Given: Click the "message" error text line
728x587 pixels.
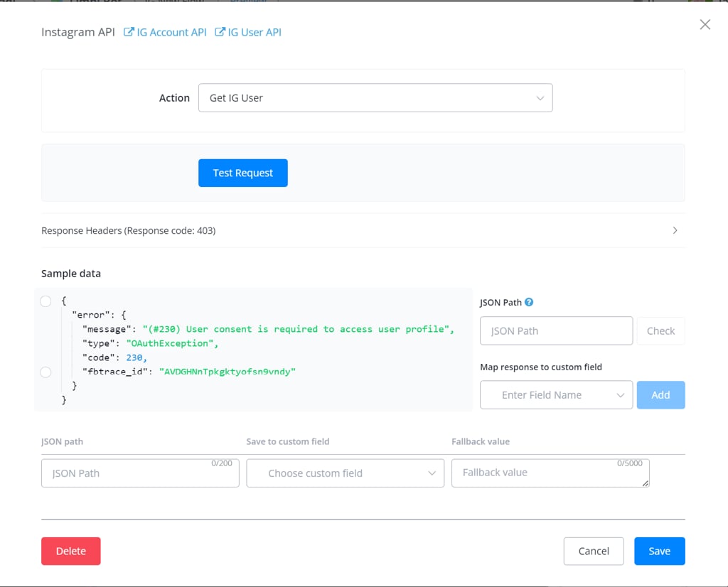Looking at the screenshot, I should pyautogui.click(x=268, y=329).
